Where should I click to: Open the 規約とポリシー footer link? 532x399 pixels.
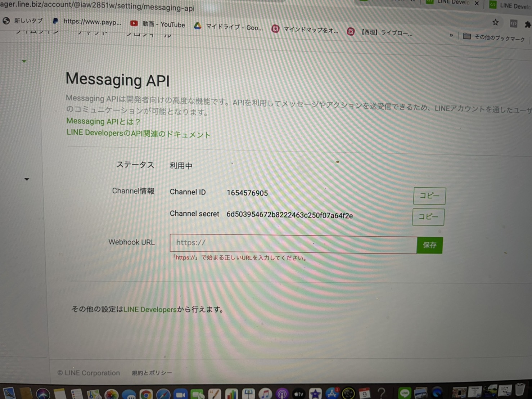click(x=152, y=373)
